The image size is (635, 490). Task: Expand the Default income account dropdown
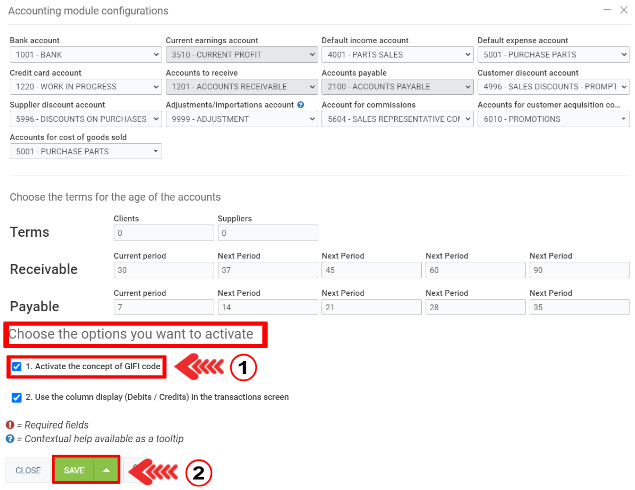click(396, 55)
